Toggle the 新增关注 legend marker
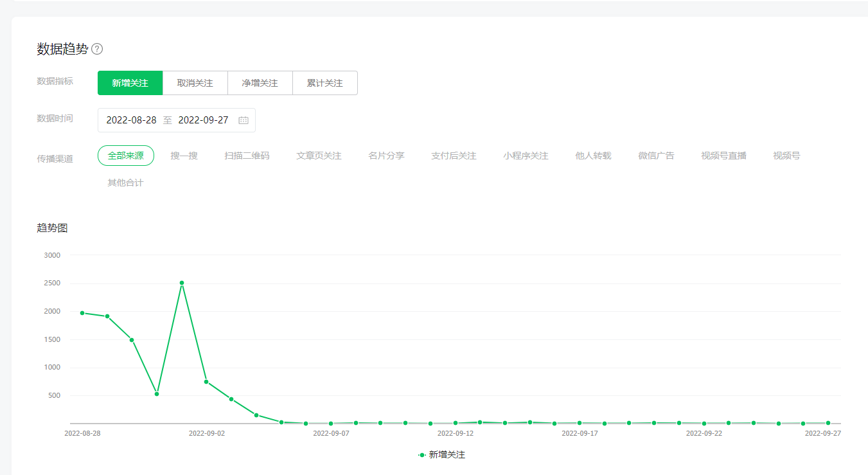Screen dimensions: 868x475 coord(422,454)
